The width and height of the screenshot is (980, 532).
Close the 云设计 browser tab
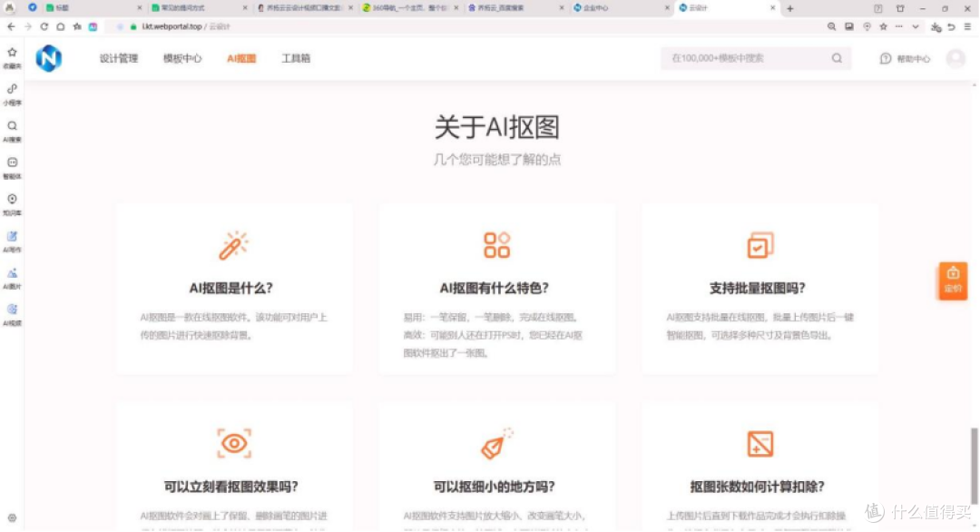772,8
